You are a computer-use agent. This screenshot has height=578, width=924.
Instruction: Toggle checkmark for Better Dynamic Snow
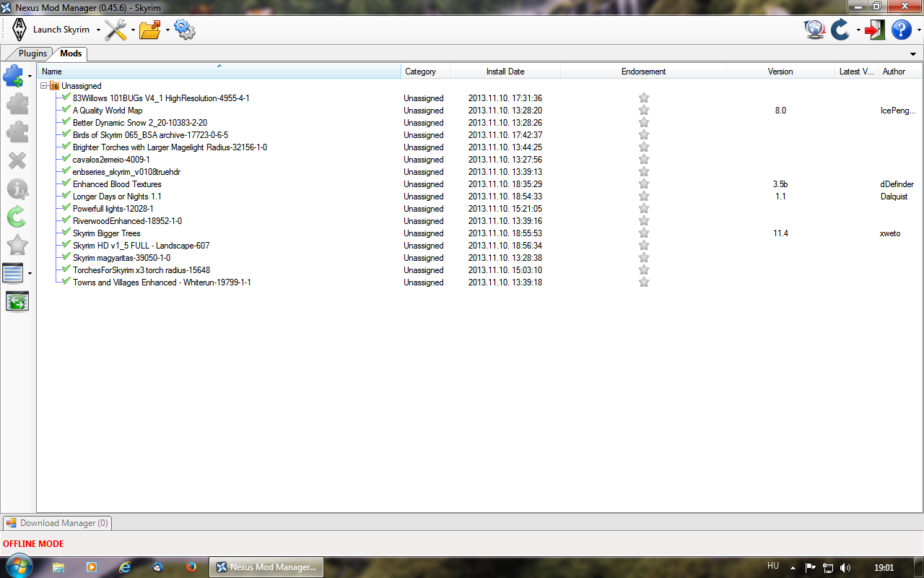pos(66,122)
